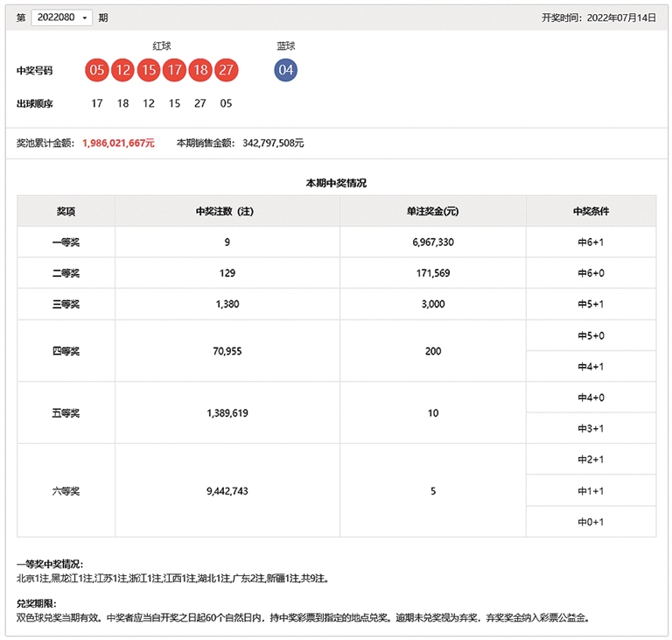The height and width of the screenshot is (640, 672).
Task: Click red ball number 12
Action: pyautogui.click(x=122, y=70)
